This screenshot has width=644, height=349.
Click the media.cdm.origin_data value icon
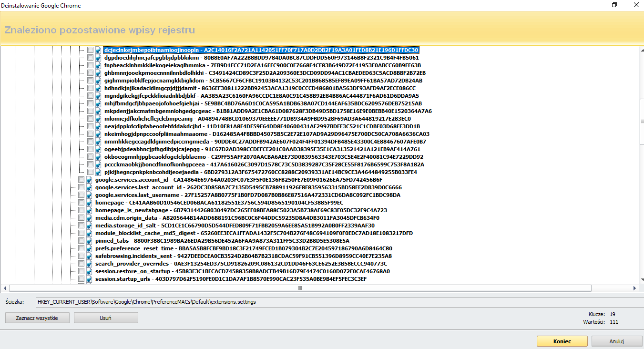pos(89,218)
